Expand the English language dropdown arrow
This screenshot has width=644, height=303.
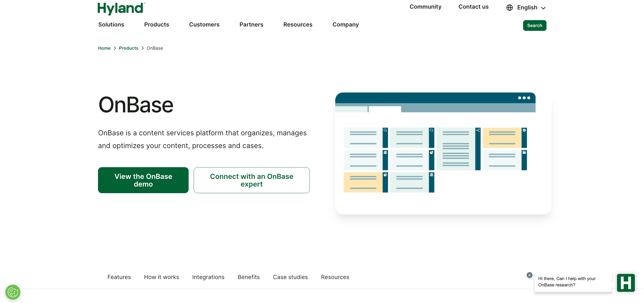point(543,8)
